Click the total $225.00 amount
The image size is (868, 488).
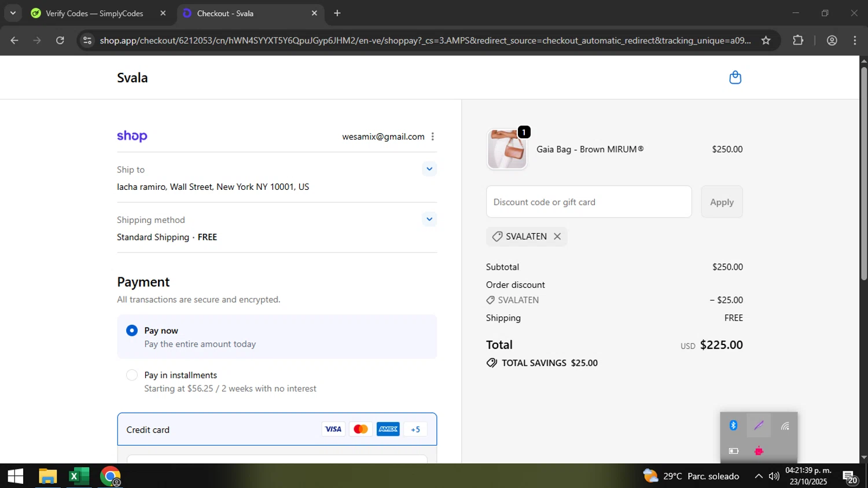(x=722, y=345)
